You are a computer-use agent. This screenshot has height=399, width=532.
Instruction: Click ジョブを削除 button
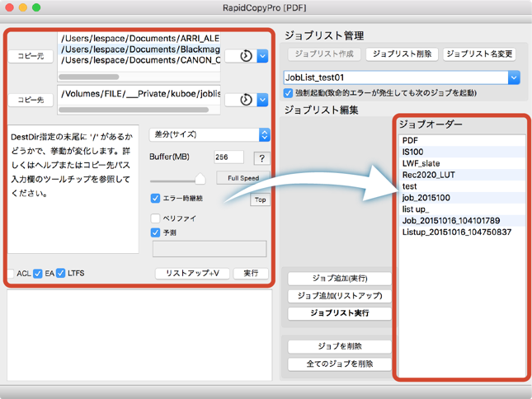point(340,346)
